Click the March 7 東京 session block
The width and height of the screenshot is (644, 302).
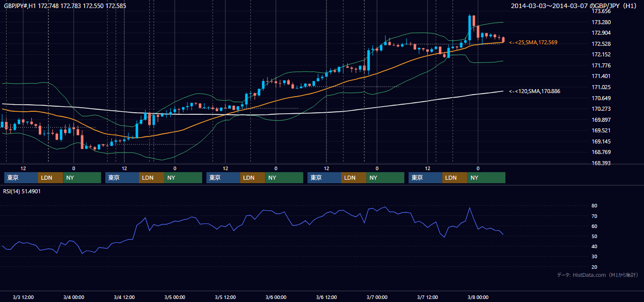coord(426,178)
